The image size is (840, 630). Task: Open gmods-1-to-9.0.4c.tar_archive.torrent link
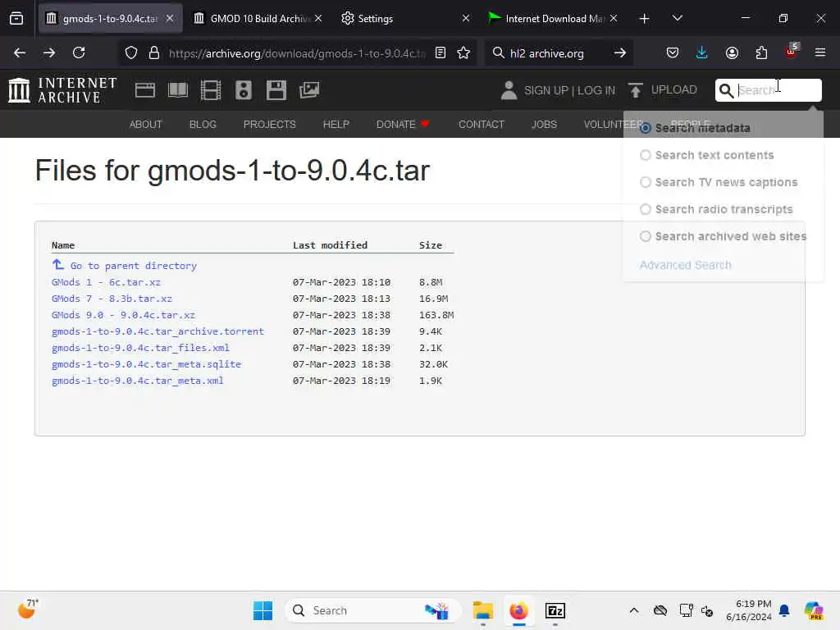coord(158,331)
